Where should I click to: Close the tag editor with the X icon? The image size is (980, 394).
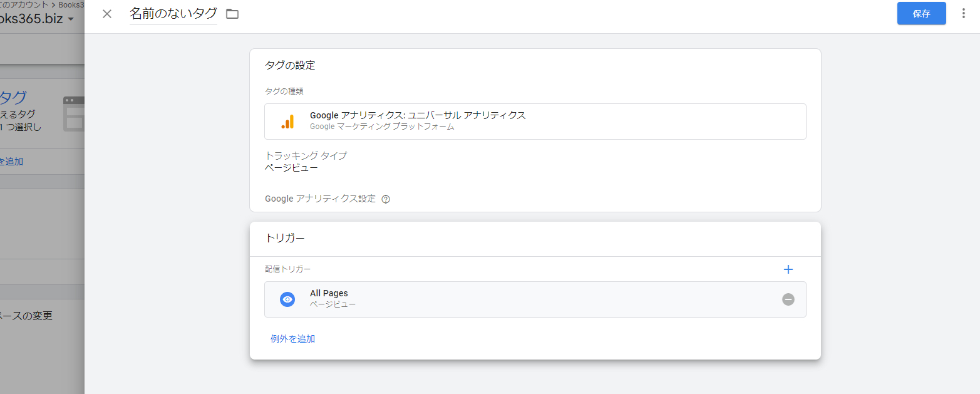pos(106,13)
